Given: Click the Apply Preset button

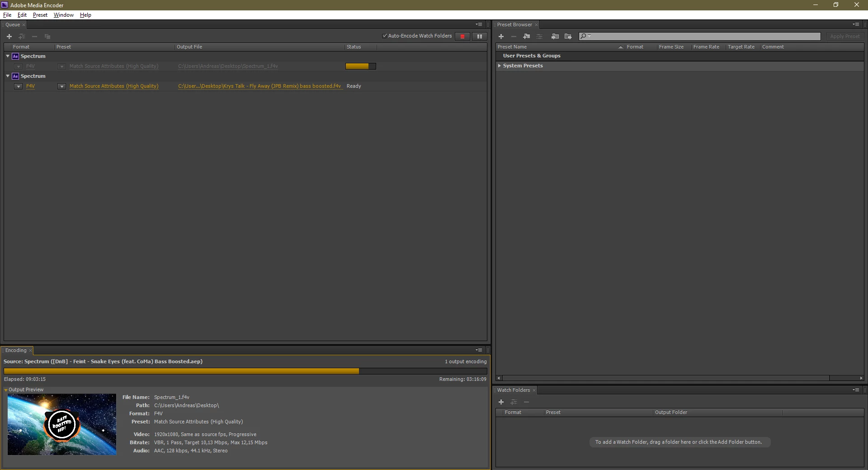Looking at the screenshot, I should click(x=845, y=36).
